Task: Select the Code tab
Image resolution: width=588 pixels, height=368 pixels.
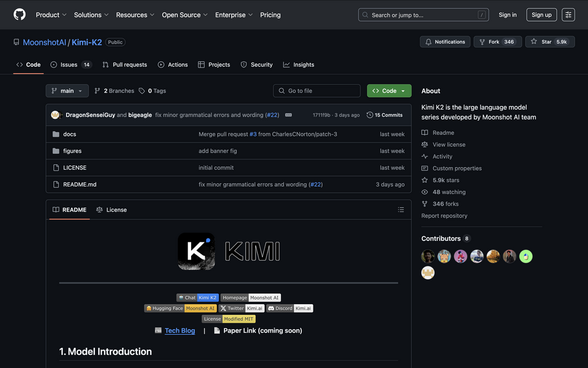Action: pos(29,64)
